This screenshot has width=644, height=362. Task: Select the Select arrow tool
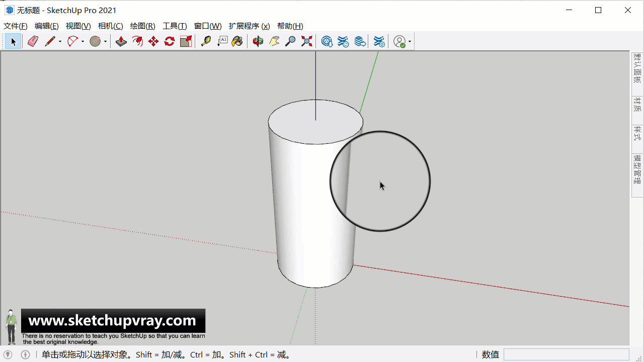13,41
